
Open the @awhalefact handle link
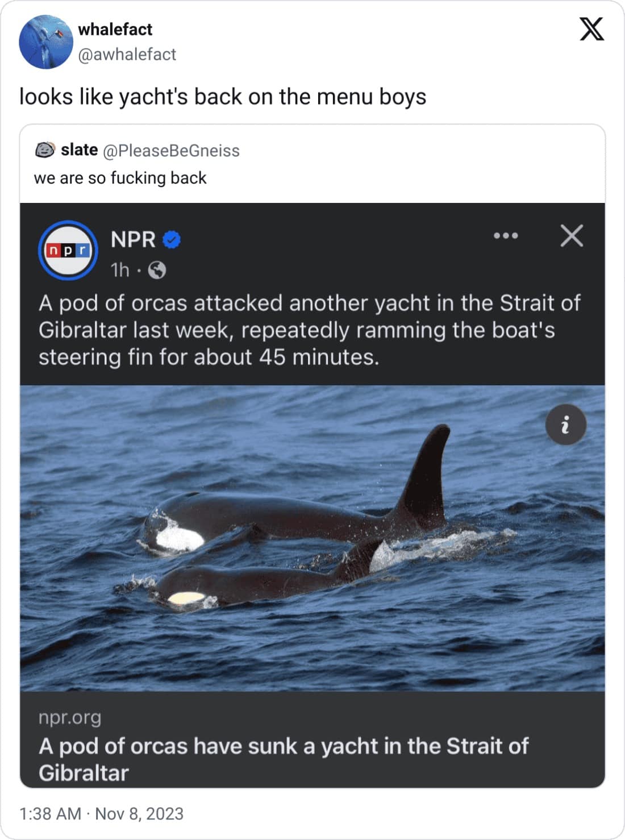(127, 55)
